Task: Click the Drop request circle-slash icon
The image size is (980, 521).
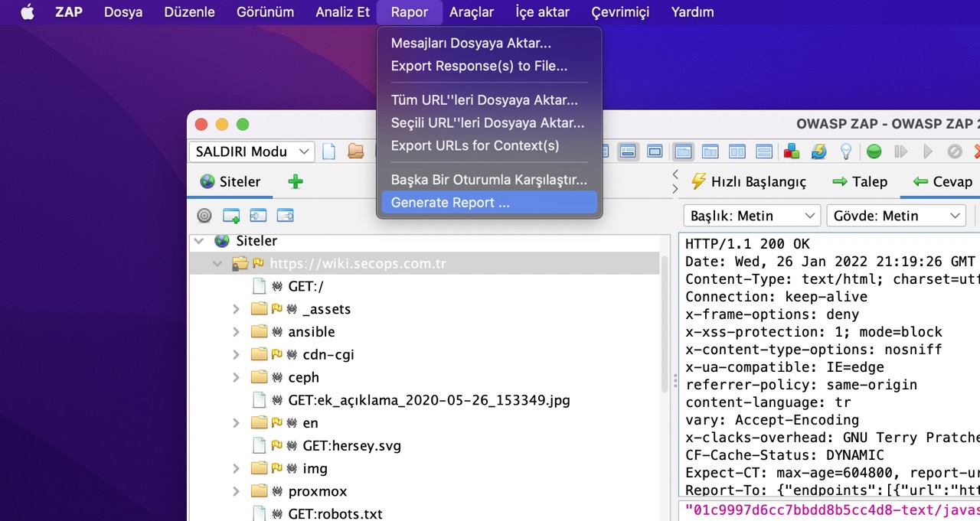Action: point(955,151)
